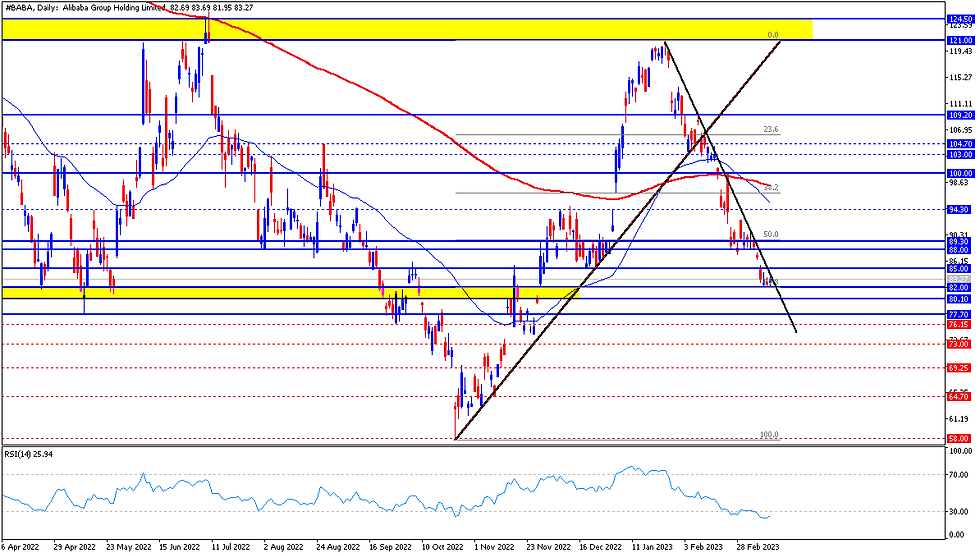Click the 23 May 2022 date label
The width and height of the screenshot is (980, 556).
click(128, 547)
